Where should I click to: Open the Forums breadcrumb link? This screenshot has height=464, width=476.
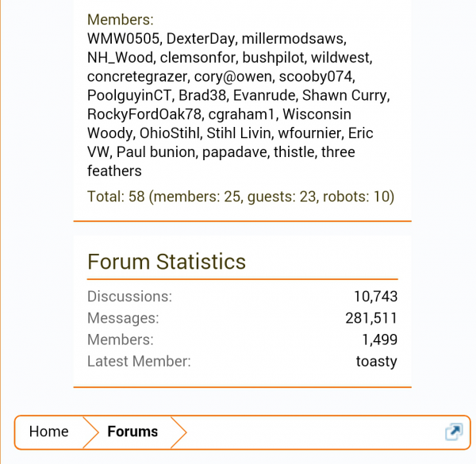click(x=132, y=431)
